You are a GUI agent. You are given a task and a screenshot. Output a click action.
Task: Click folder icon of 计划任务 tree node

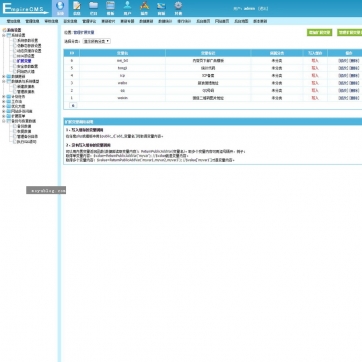click(x=9, y=96)
